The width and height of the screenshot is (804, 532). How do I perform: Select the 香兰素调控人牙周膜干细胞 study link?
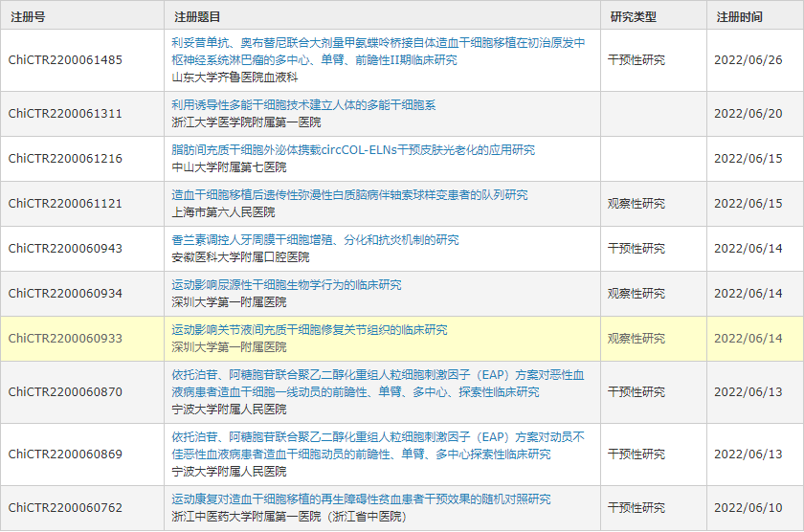[315, 240]
